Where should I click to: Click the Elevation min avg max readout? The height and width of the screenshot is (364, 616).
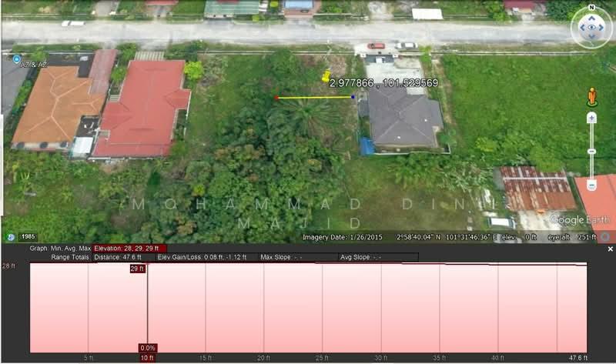129,249
